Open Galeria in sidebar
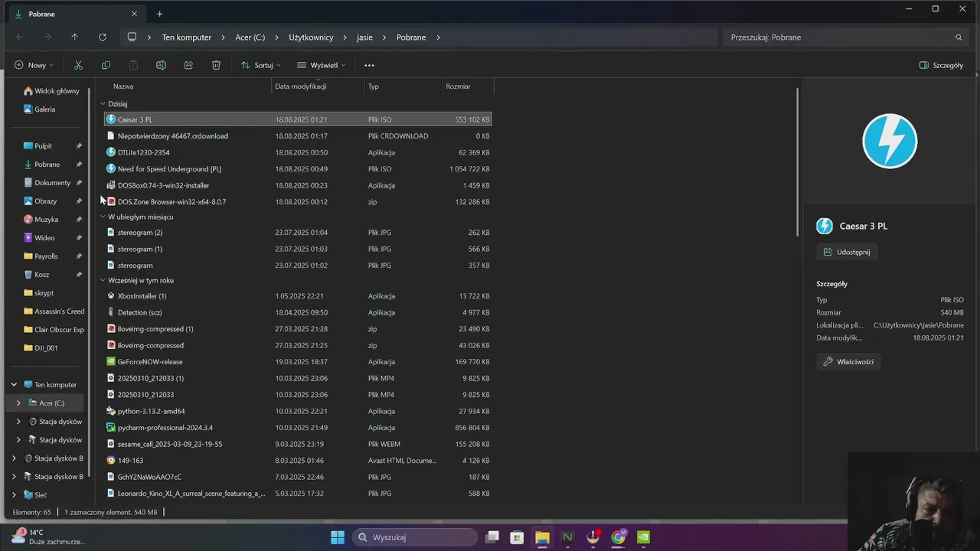The image size is (980, 551). [39, 109]
